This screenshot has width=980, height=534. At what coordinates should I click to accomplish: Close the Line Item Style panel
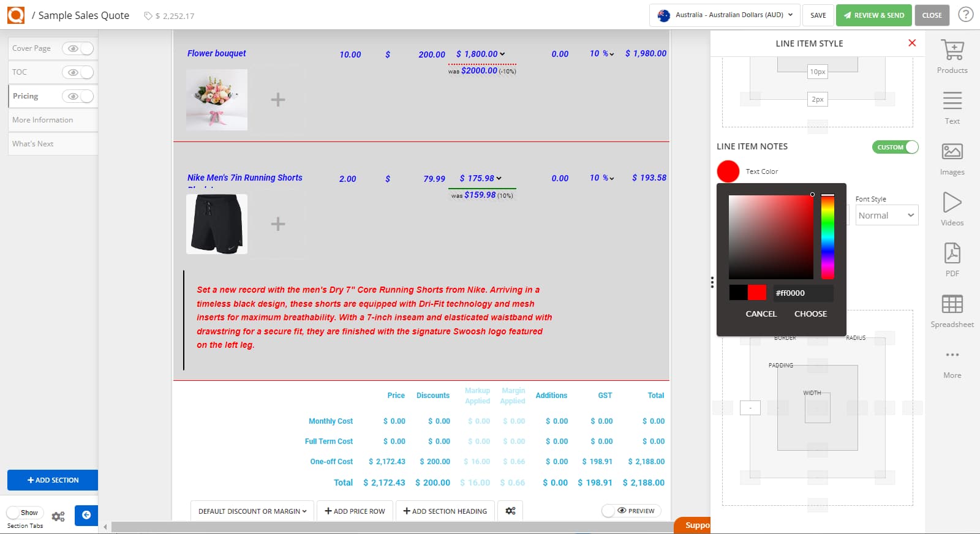tap(912, 43)
